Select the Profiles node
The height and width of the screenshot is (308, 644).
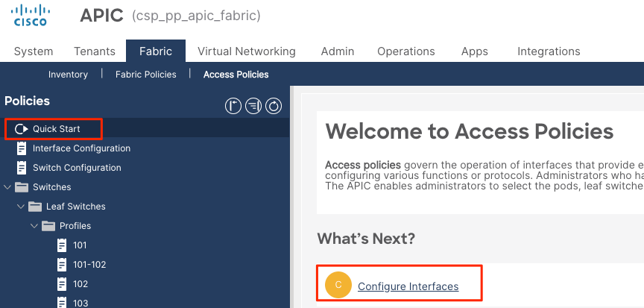pos(75,226)
